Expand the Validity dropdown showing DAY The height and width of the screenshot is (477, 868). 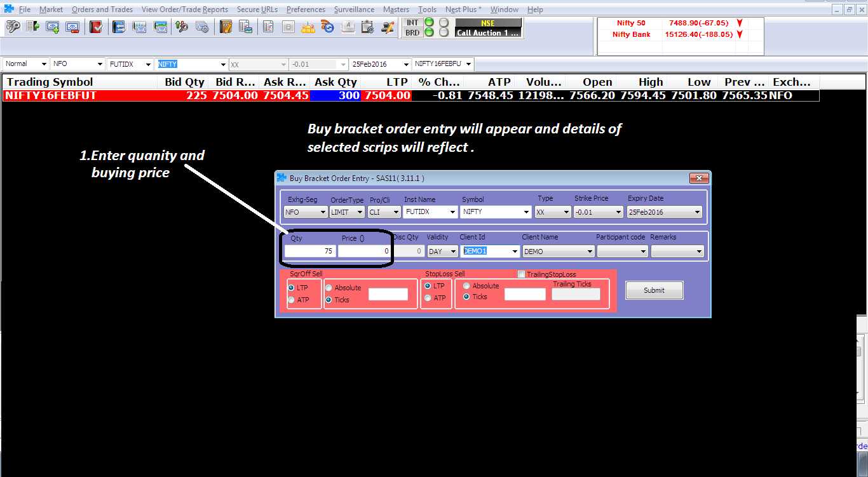pos(443,252)
